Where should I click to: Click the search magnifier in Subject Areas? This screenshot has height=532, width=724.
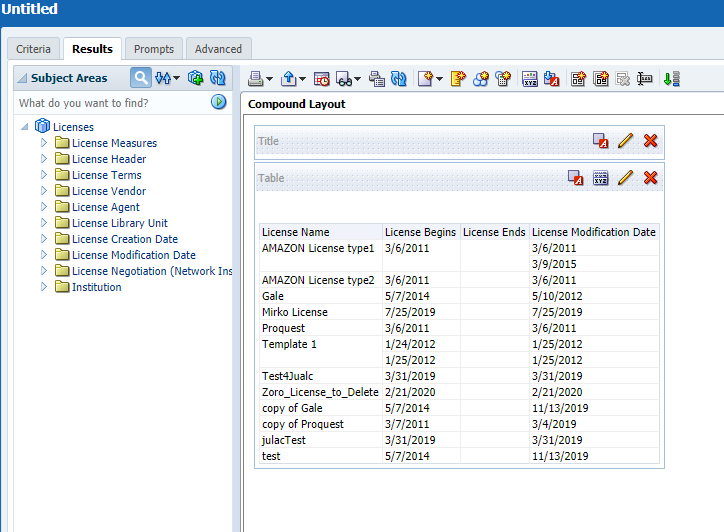coord(141,78)
